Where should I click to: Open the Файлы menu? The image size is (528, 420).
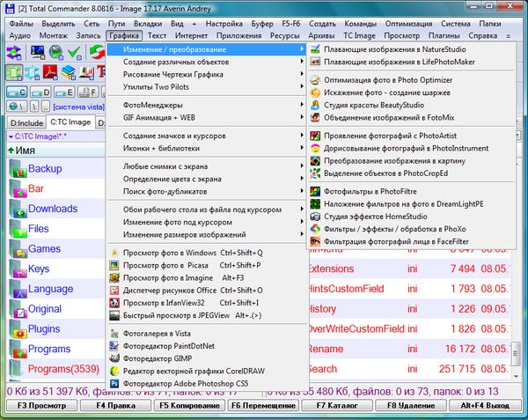coord(21,24)
